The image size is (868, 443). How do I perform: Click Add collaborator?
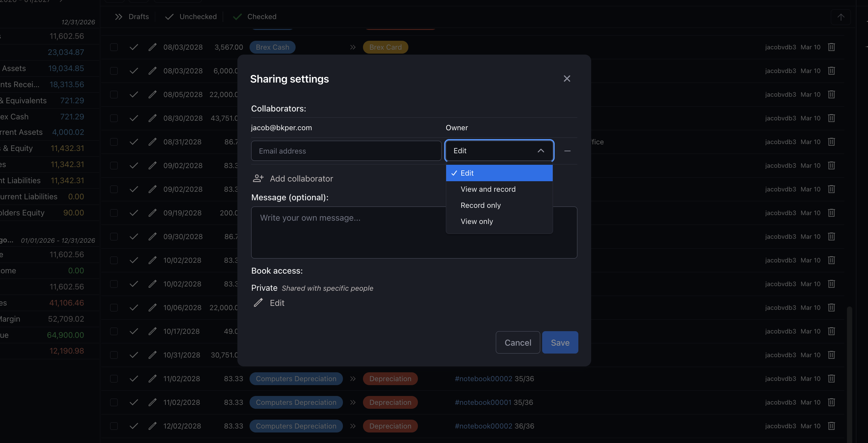click(x=293, y=178)
